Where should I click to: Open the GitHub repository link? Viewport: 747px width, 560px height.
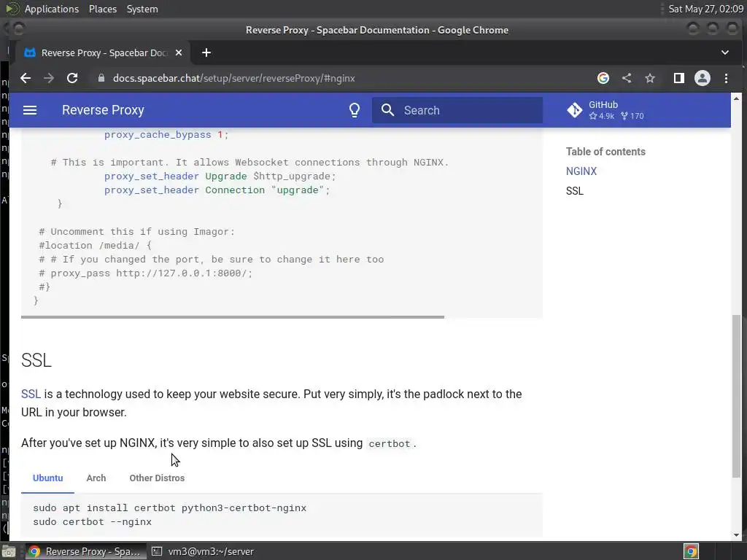pyautogui.click(x=605, y=110)
